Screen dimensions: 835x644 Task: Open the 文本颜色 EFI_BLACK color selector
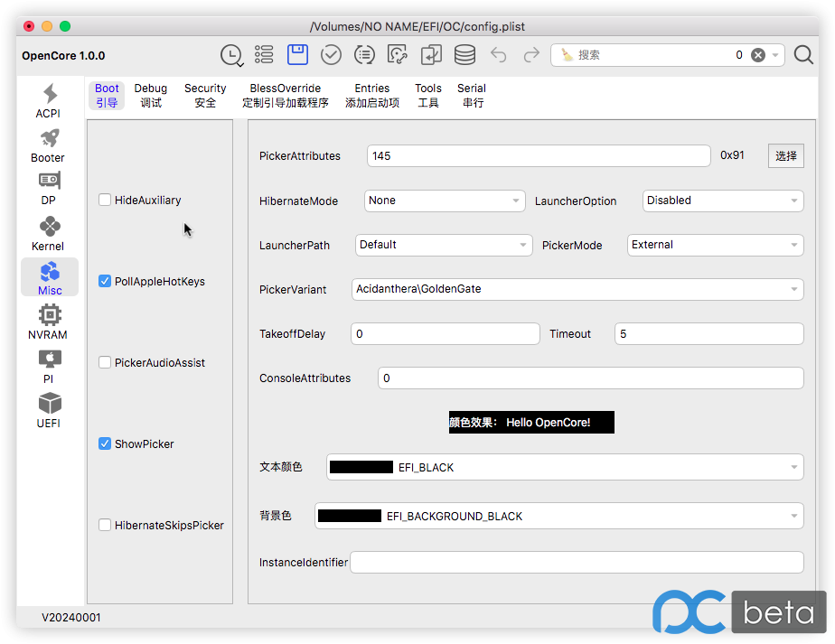(564, 467)
